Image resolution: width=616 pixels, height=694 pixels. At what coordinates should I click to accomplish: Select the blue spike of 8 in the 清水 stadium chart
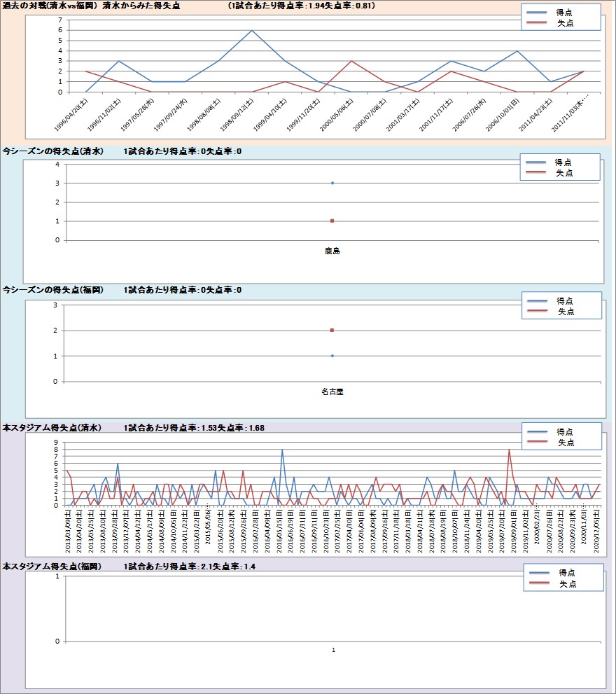pyautogui.click(x=282, y=450)
